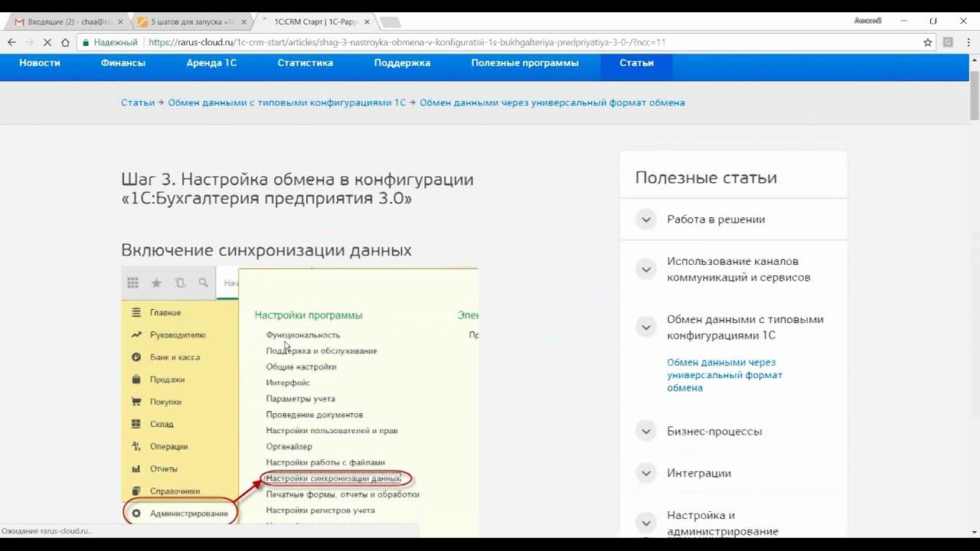Open breadcrumb 'Обмен данными через универсальный формат обмена'
The width and height of the screenshot is (980, 551).
pos(552,103)
